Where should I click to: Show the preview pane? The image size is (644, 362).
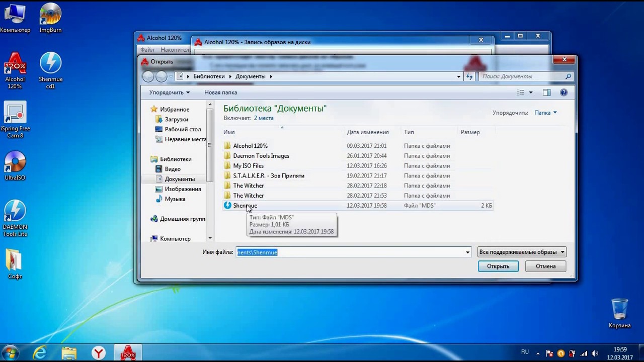(x=547, y=93)
